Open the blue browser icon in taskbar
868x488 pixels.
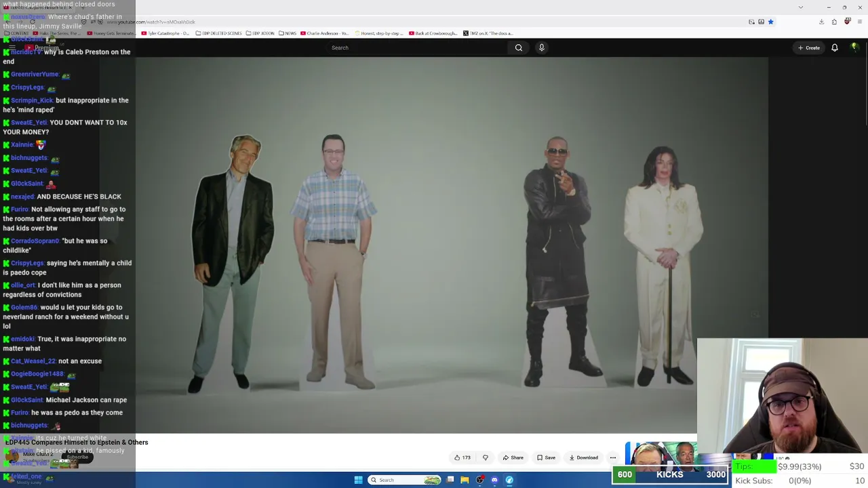click(x=509, y=480)
